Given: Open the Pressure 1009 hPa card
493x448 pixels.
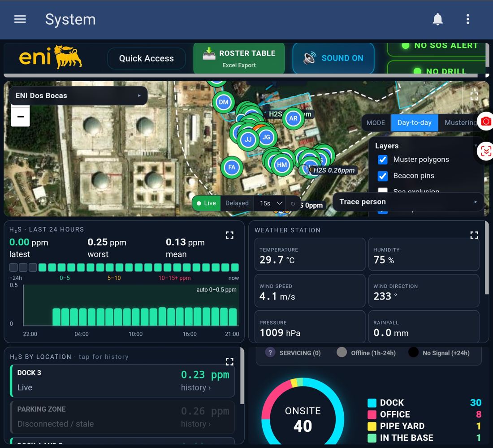Looking at the screenshot, I should click(310, 326).
